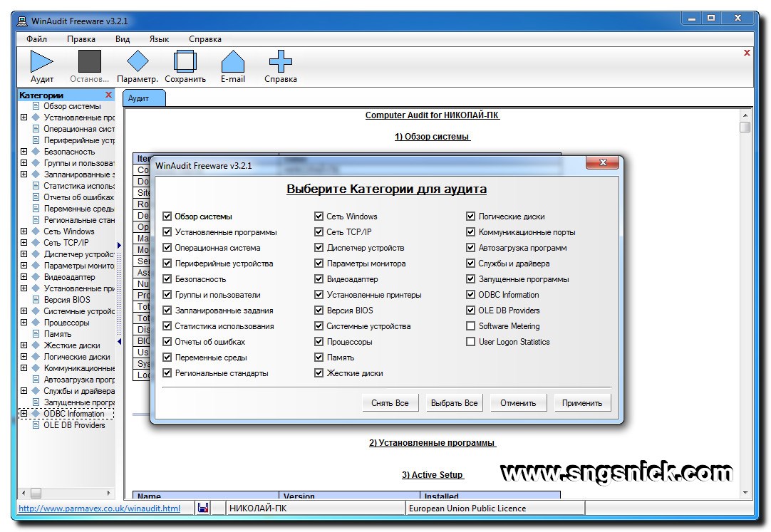Expand Диспетчер устройств tree node
The height and width of the screenshot is (532, 771).
tap(24, 254)
